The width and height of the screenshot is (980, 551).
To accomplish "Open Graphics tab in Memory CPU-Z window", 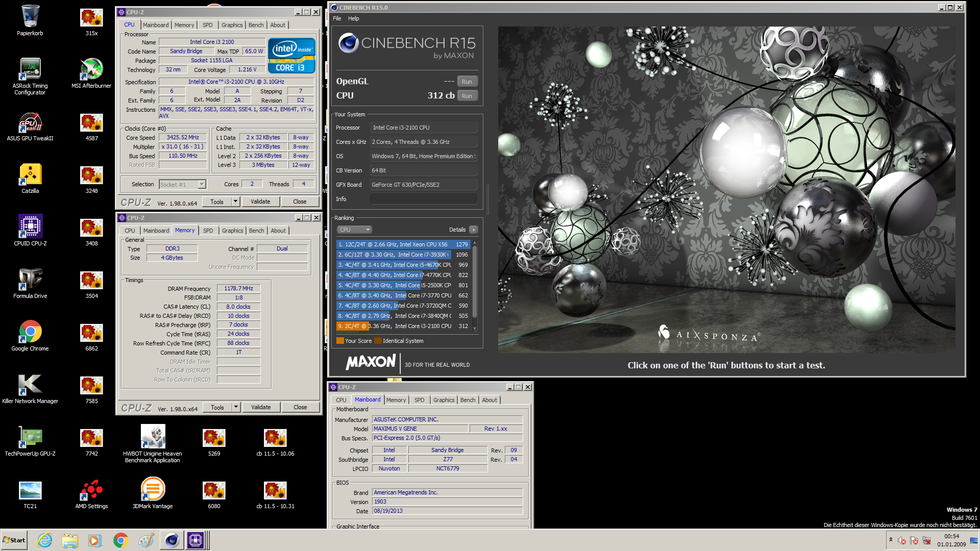I will (x=233, y=231).
